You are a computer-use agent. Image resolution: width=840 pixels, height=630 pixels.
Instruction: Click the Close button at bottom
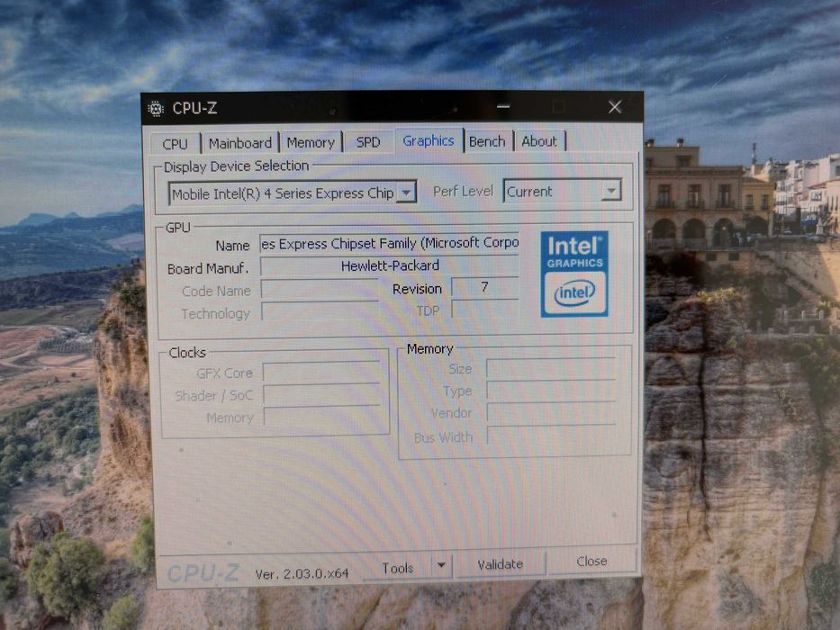coord(592,562)
